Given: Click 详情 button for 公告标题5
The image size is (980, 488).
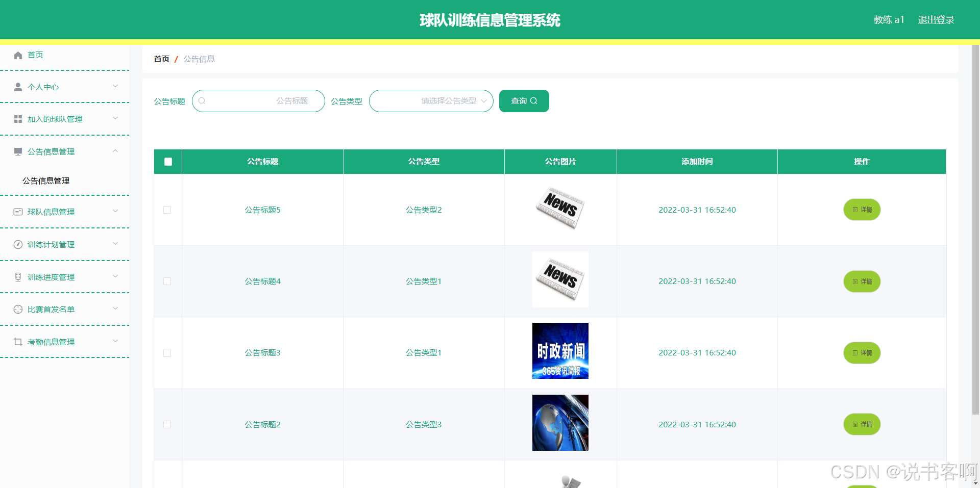Looking at the screenshot, I should pyautogui.click(x=862, y=210).
